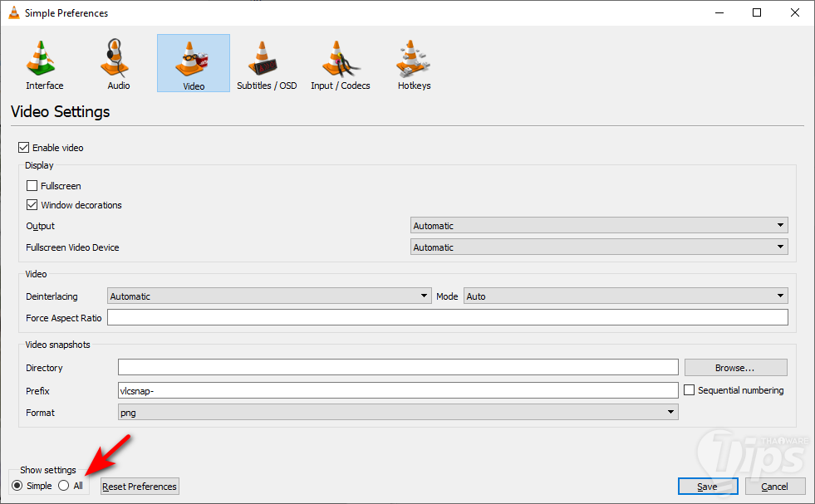
Task: Click the Browse... button
Action: coord(735,367)
